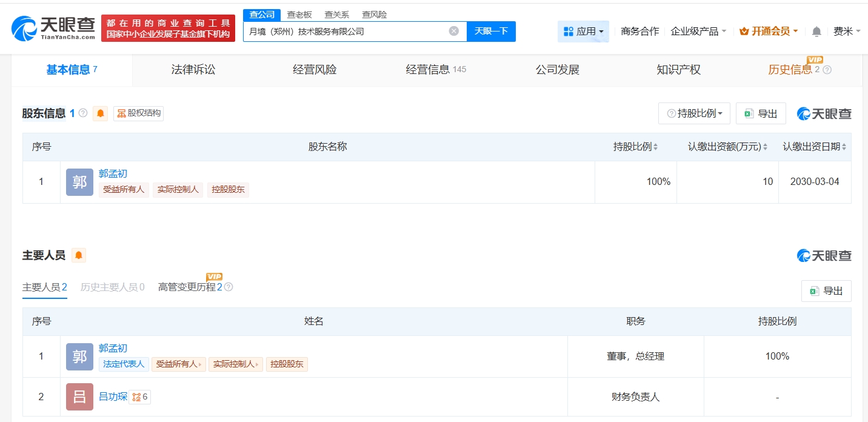
Task: Click the TianYanCha logo in header
Action: (53, 28)
